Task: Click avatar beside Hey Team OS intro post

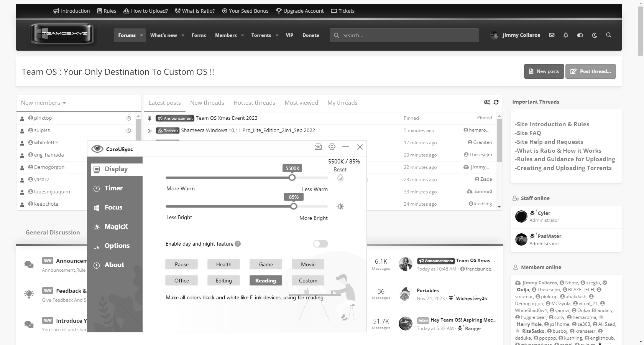Action: (x=406, y=324)
